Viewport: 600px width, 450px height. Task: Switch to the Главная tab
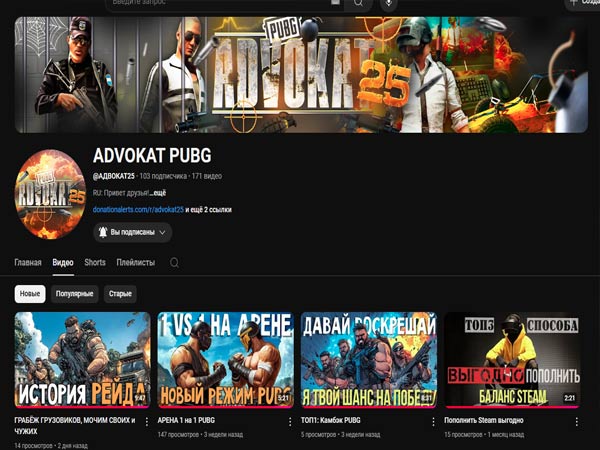(x=28, y=263)
